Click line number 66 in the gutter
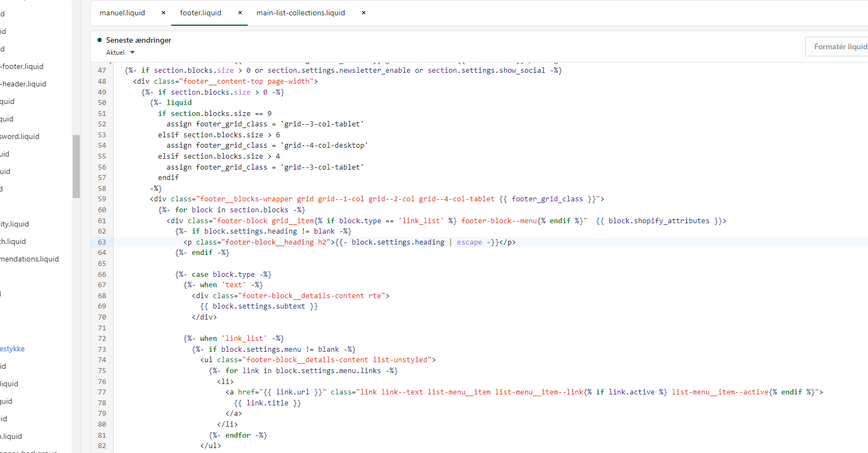 tap(102, 274)
